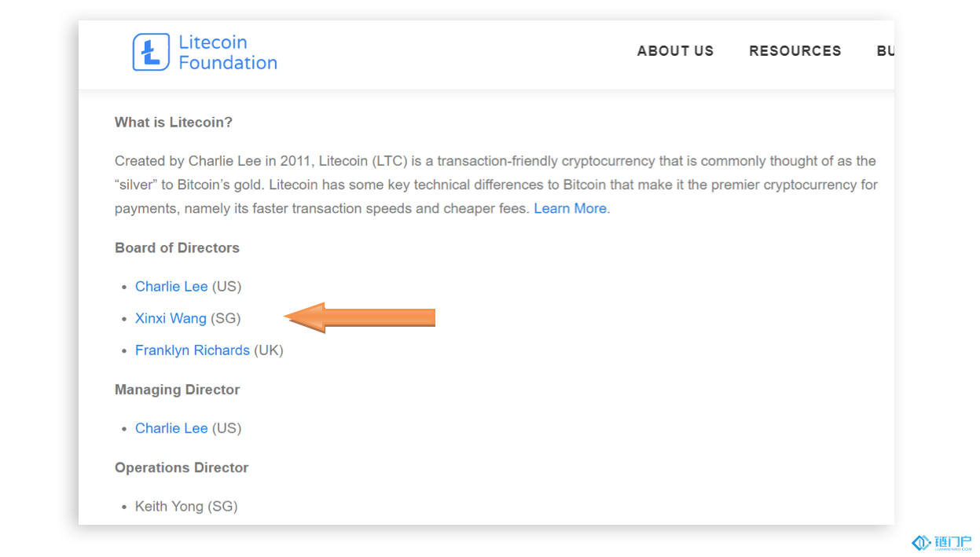Click the Operations Director heading
This screenshot has height=557, width=980.
182,467
